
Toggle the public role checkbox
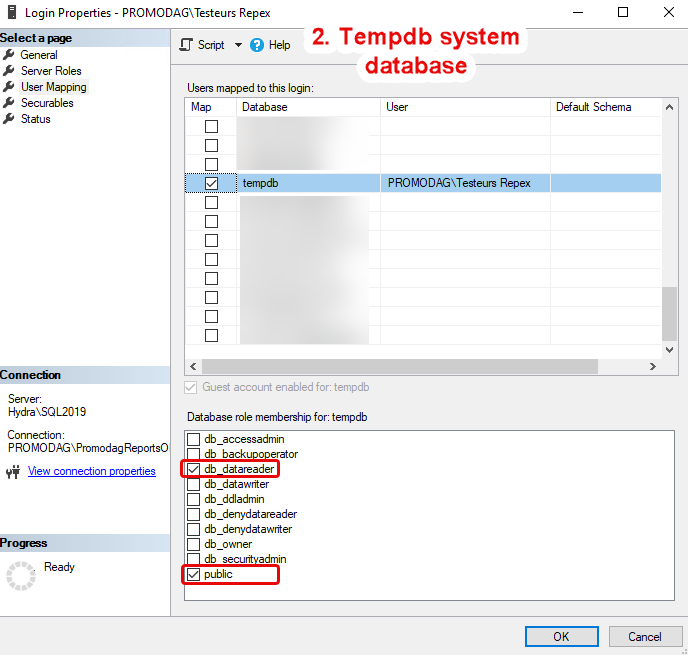click(x=193, y=574)
